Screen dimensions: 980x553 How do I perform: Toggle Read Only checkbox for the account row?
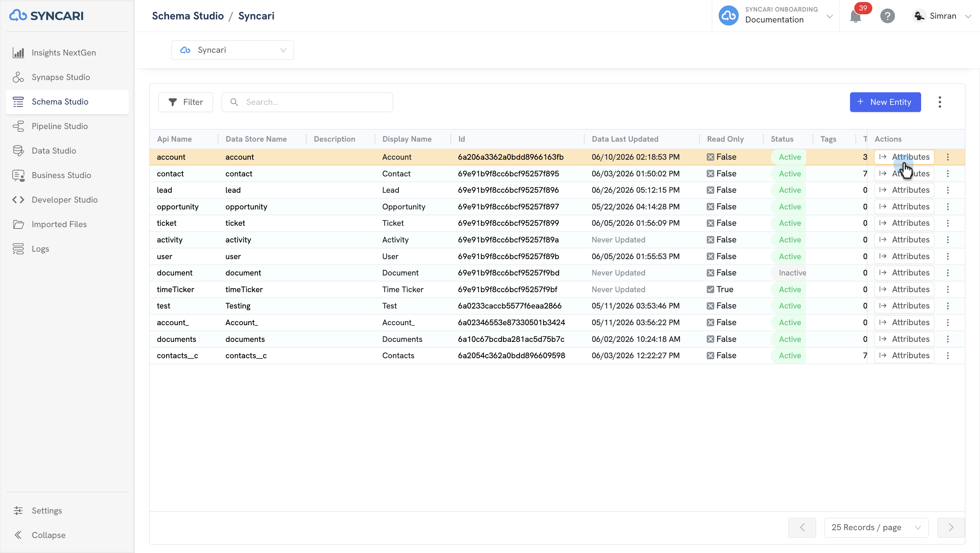(x=710, y=157)
